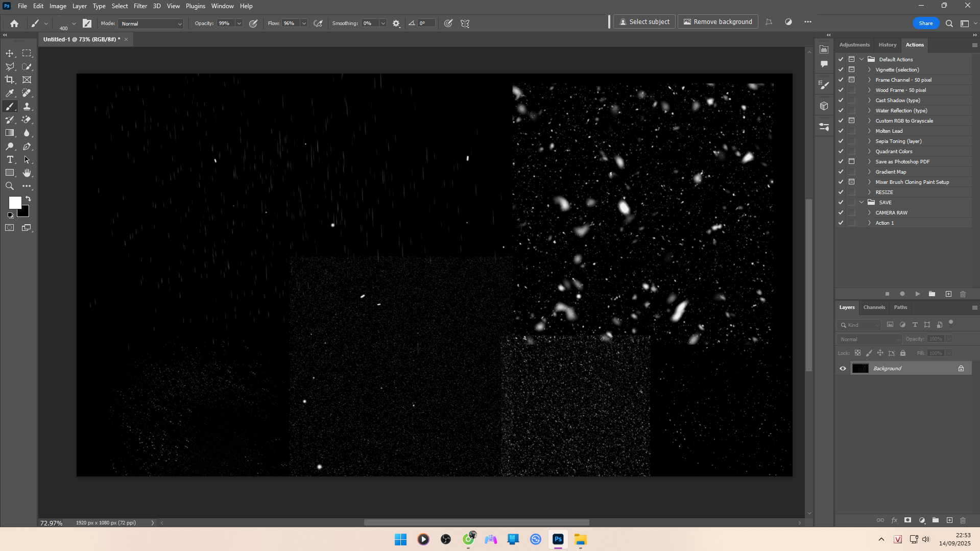The height and width of the screenshot is (551, 980).
Task: Toggle the checkmark for Gradient Map action
Action: coord(841,172)
